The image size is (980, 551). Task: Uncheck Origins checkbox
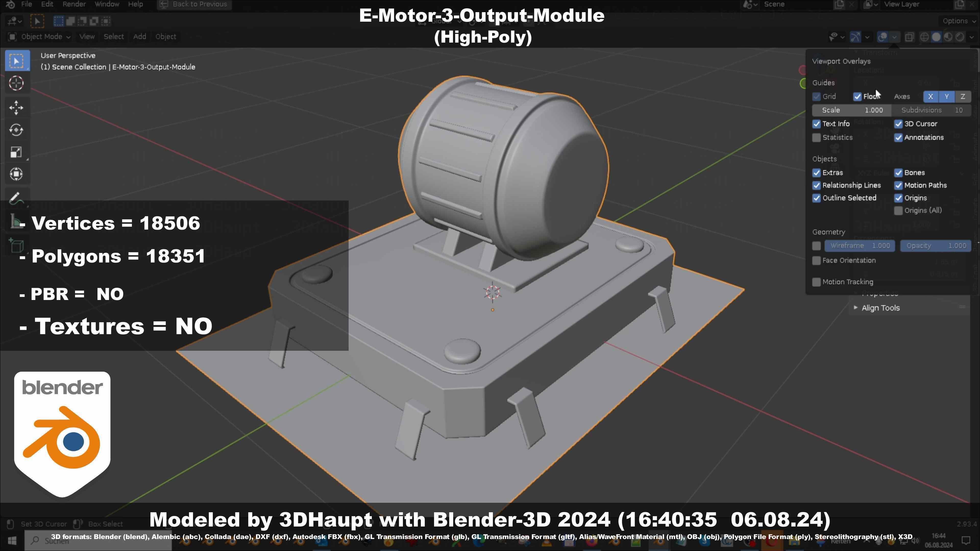click(x=898, y=198)
